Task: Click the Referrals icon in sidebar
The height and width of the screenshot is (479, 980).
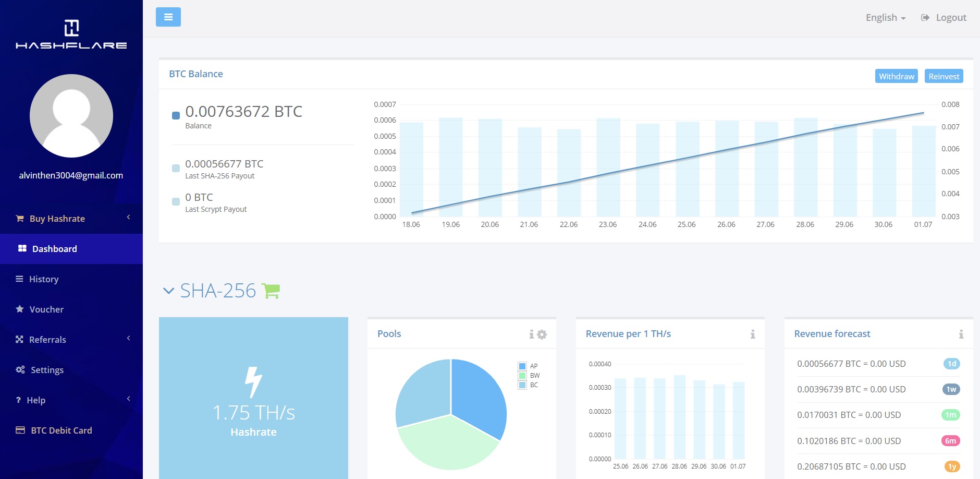Action: pos(19,339)
